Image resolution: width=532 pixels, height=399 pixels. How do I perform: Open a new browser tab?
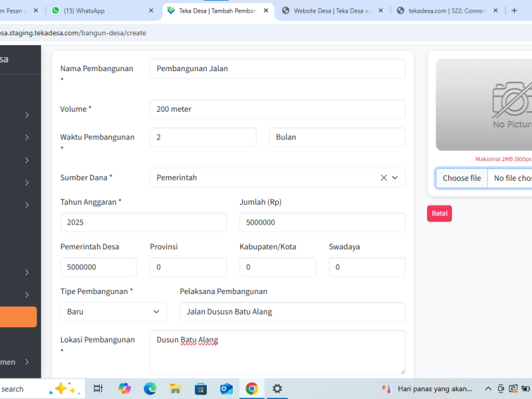point(514,11)
